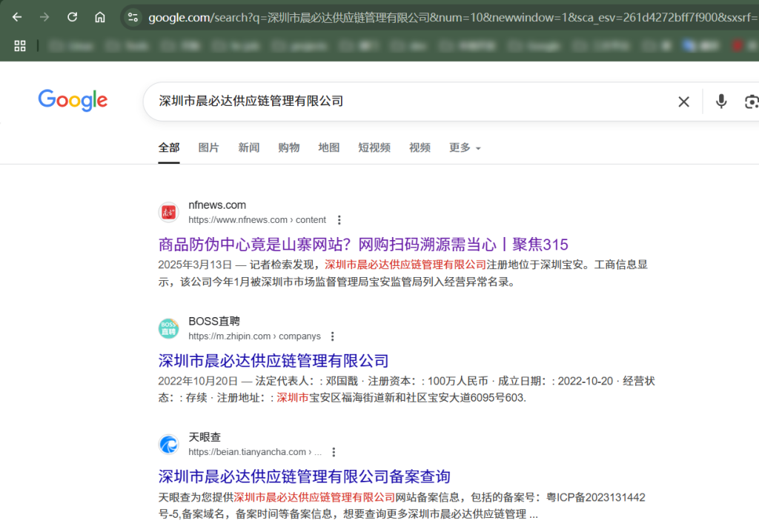Switch to the 图片 tab

click(208, 147)
